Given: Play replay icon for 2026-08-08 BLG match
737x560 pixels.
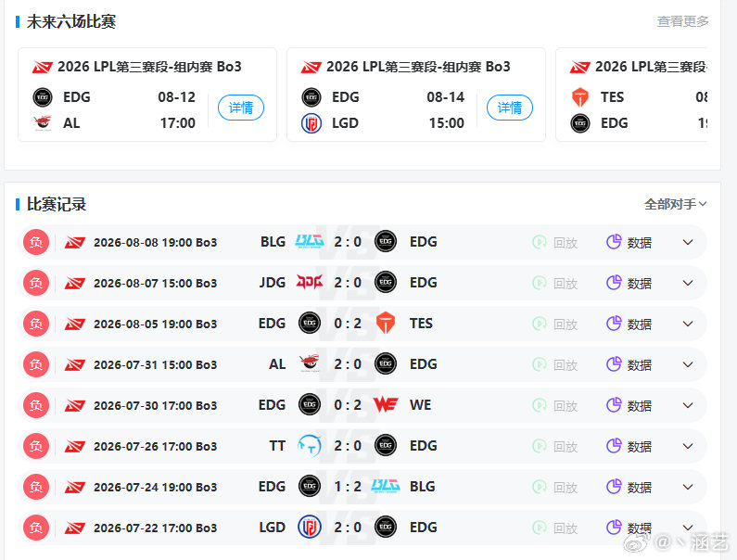Looking at the screenshot, I should tap(540, 242).
